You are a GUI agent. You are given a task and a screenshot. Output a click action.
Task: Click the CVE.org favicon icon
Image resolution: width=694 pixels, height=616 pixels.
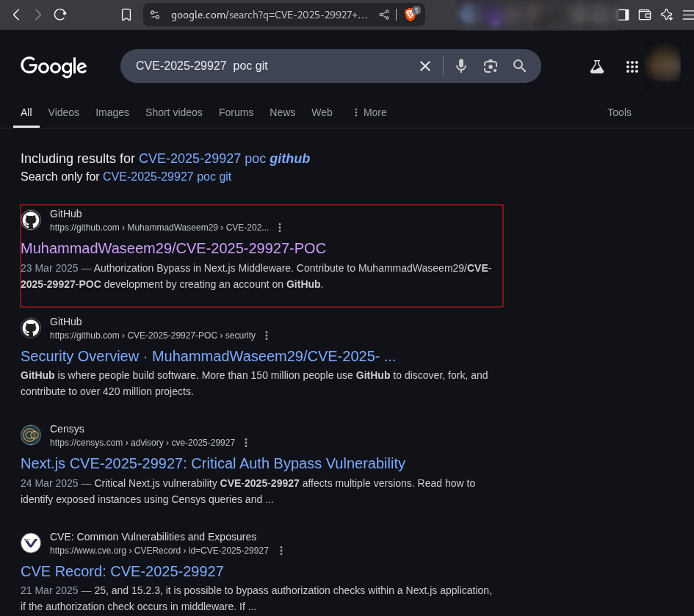(x=31, y=543)
